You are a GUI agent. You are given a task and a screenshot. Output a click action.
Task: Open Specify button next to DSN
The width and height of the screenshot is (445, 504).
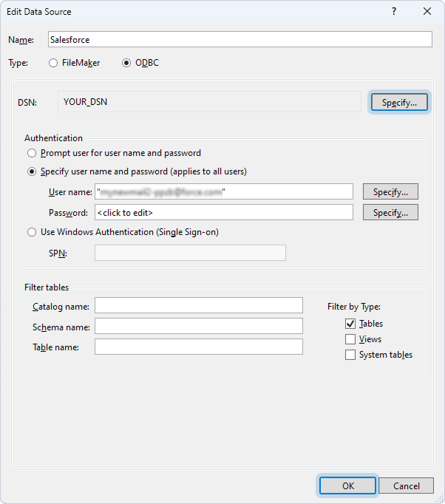point(399,103)
